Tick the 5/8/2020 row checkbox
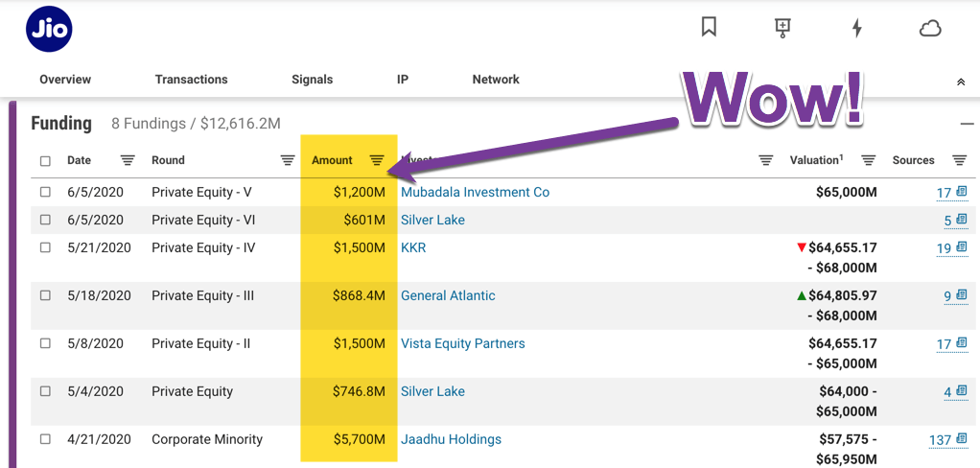 (x=45, y=343)
